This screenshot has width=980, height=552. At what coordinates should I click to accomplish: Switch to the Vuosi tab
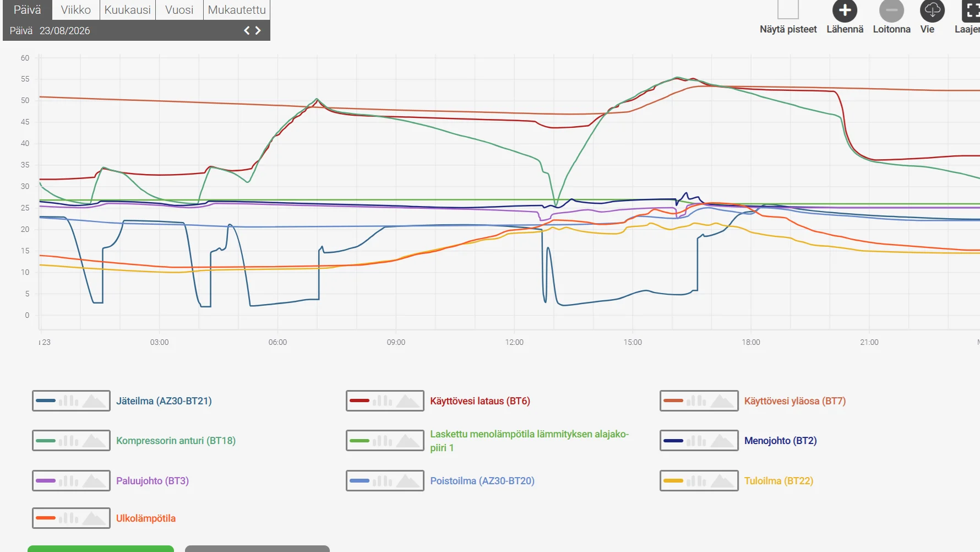tap(179, 10)
